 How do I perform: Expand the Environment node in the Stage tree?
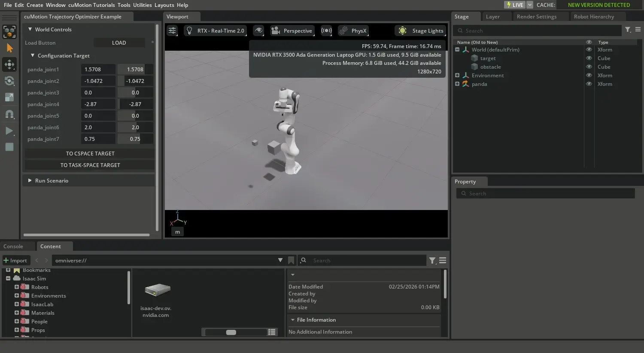[x=457, y=75]
